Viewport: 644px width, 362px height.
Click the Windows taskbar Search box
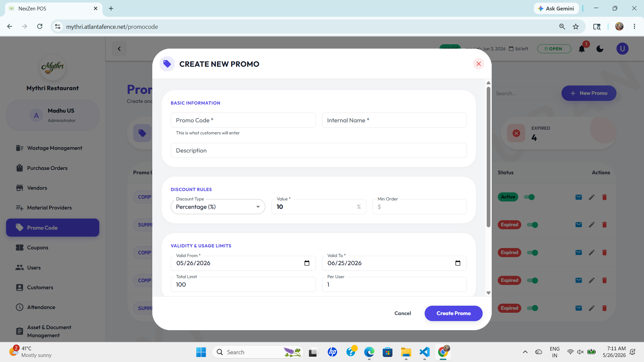click(x=258, y=352)
